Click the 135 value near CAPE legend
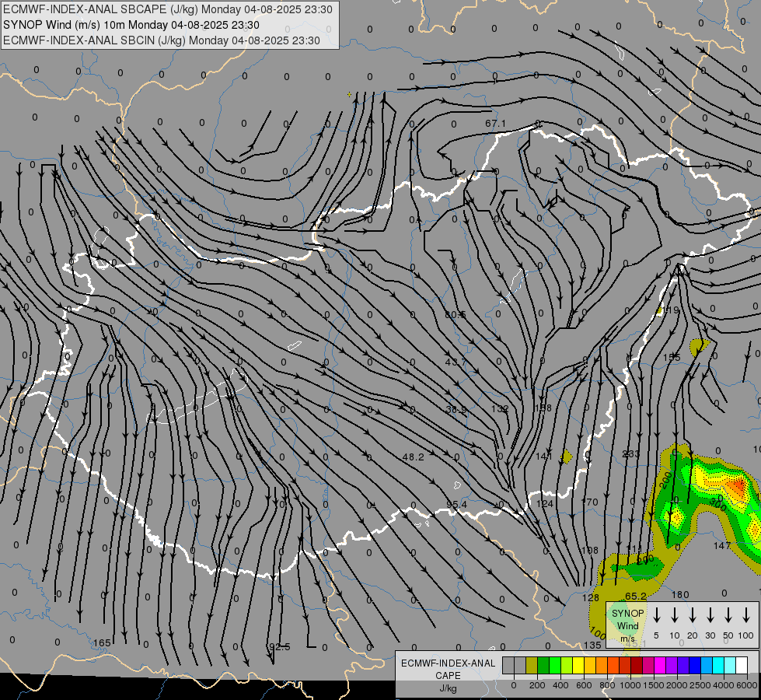 [x=592, y=645]
